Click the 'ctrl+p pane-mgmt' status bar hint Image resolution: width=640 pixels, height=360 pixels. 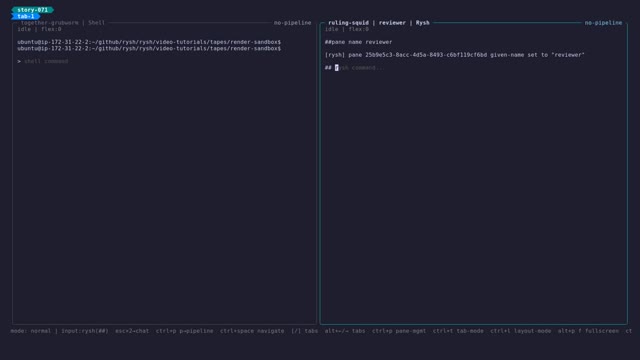[399, 331]
